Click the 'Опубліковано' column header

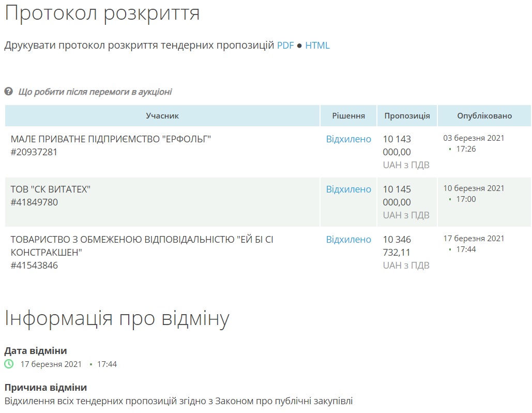pos(484,116)
